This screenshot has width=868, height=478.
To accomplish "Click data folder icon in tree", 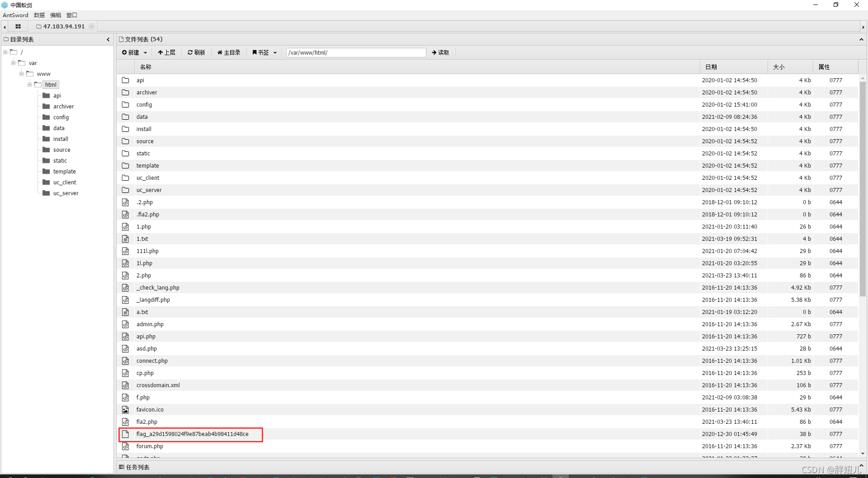I will click(46, 128).
